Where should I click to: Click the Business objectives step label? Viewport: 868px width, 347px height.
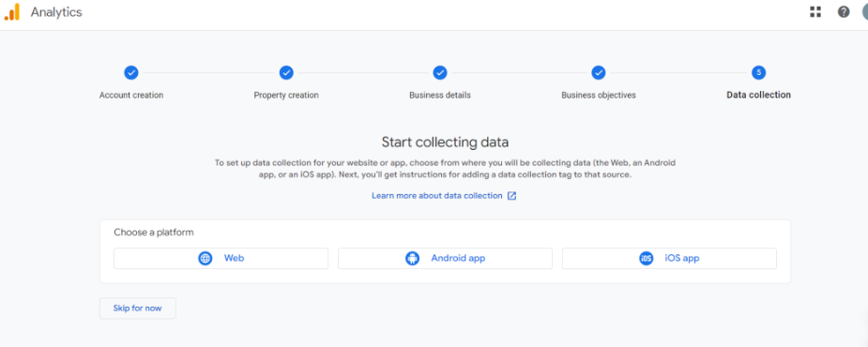(x=599, y=95)
